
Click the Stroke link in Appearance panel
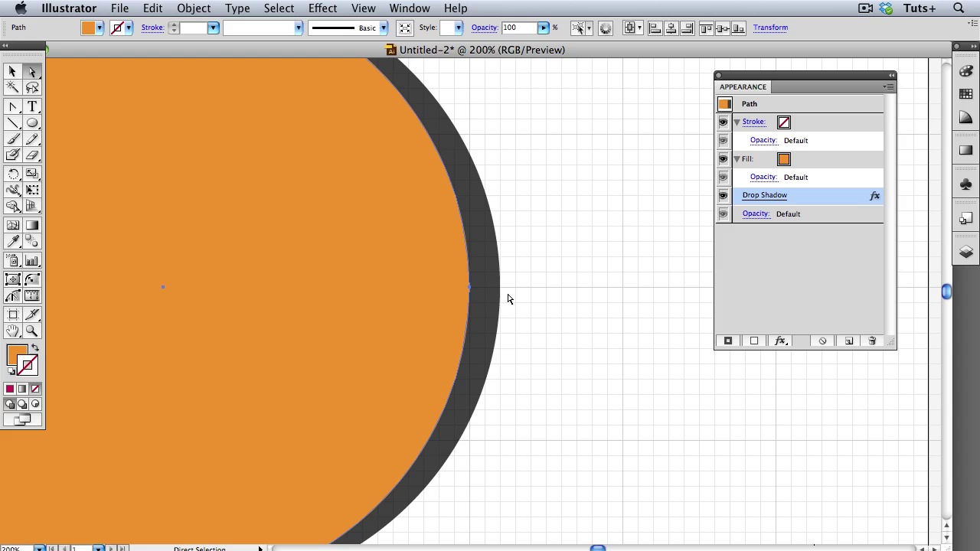(753, 122)
